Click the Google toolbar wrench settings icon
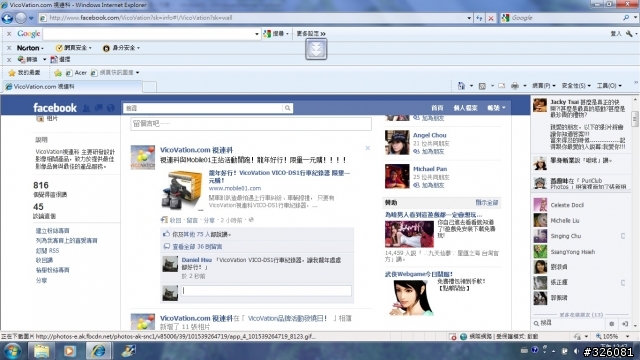The height and width of the screenshot is (360, 640). [629, 33]
